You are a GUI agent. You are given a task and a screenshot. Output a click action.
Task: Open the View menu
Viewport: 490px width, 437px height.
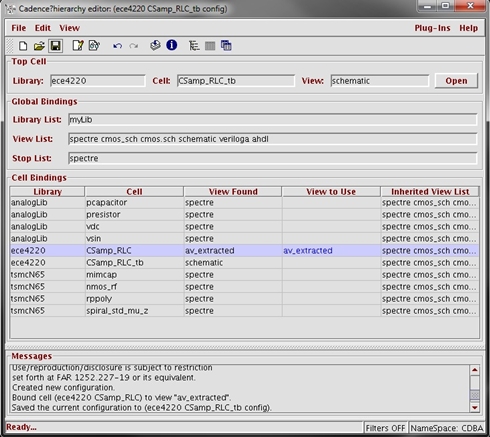69,28
